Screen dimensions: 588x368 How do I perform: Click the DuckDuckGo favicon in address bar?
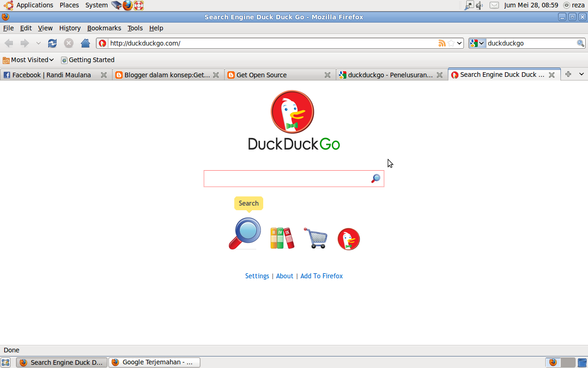pyautogui.click(x=102, y=43)
